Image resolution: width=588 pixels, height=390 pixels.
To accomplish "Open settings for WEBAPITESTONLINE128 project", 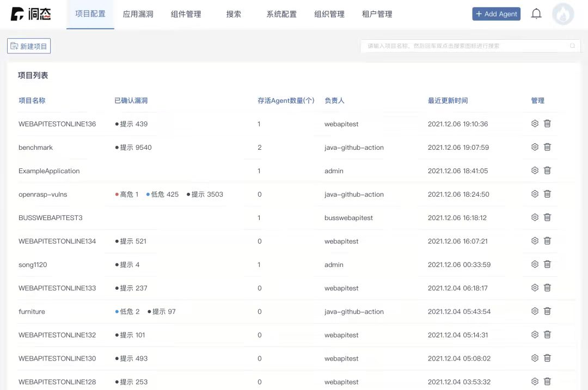I will click(x=535, y=381).
